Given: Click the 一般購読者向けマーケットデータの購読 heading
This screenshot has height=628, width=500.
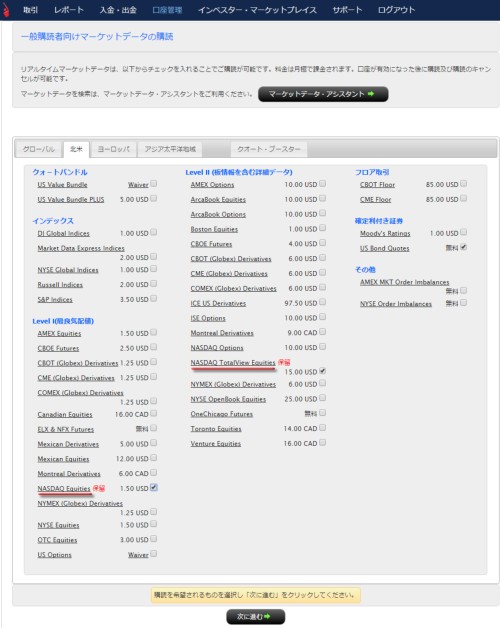Looking at the screenshot, I should coord(97,36).
